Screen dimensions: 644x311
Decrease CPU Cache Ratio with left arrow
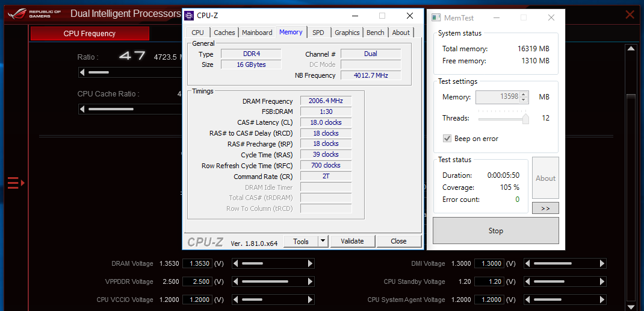click(82, 109)
